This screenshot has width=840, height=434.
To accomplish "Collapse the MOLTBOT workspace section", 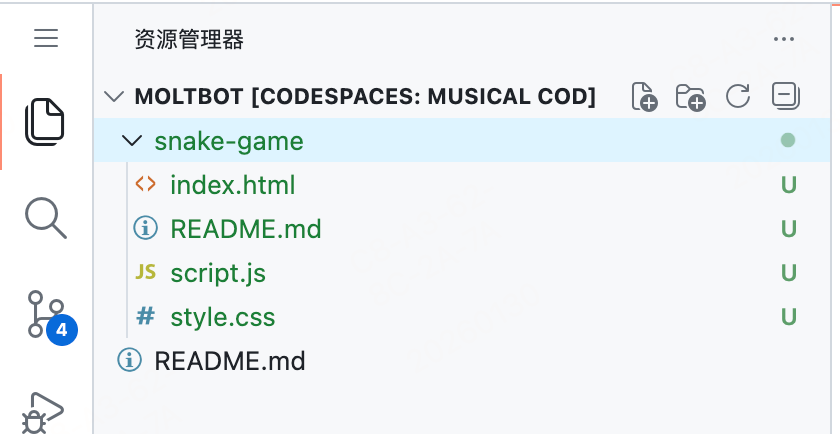I will (114, 97).
